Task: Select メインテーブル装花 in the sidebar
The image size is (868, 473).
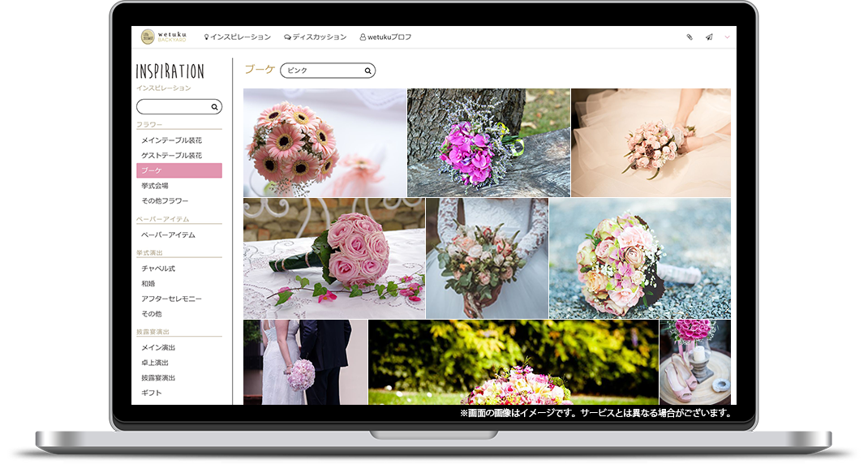Action: point(171,140)
